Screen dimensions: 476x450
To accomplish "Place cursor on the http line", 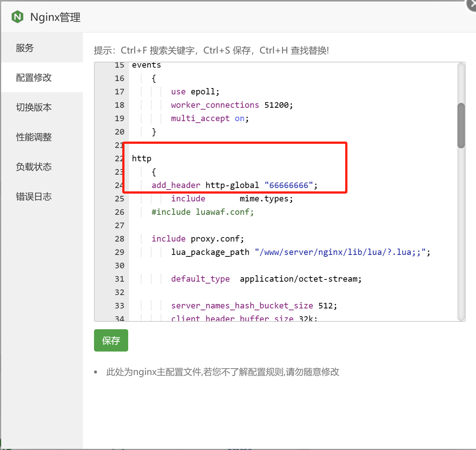I will [x=142, y=159].
